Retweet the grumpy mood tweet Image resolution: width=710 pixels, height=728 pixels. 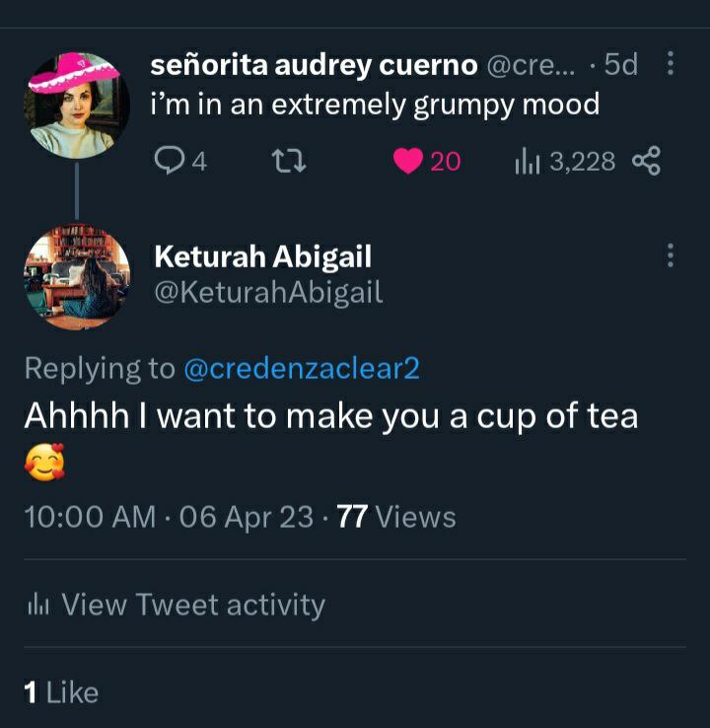click(x=289, y=161)
